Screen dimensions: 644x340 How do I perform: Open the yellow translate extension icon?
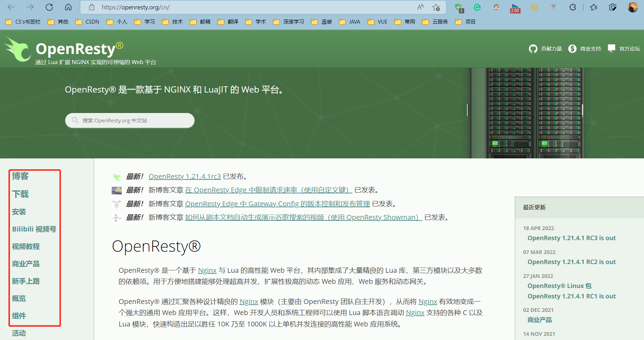(x=534, y=7)
